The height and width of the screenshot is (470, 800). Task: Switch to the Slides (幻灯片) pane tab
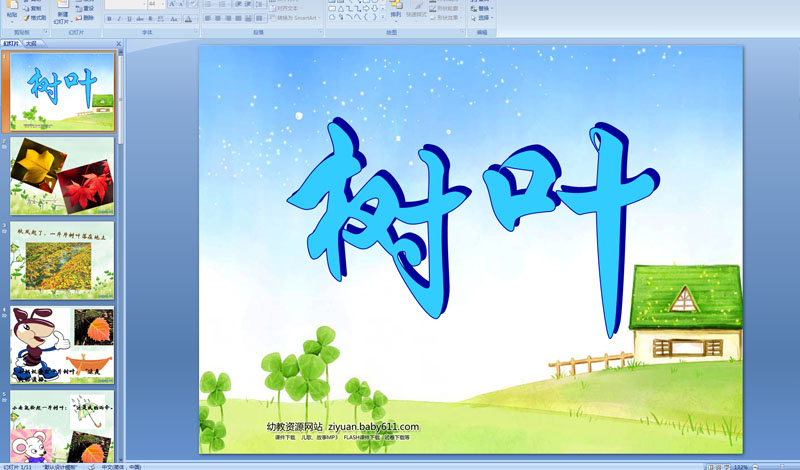tap(10, 43)
